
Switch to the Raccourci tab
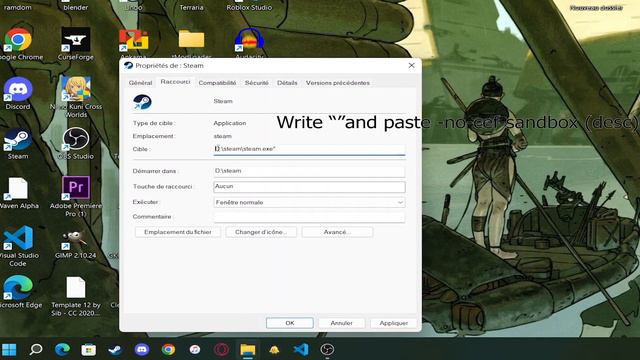175,82
